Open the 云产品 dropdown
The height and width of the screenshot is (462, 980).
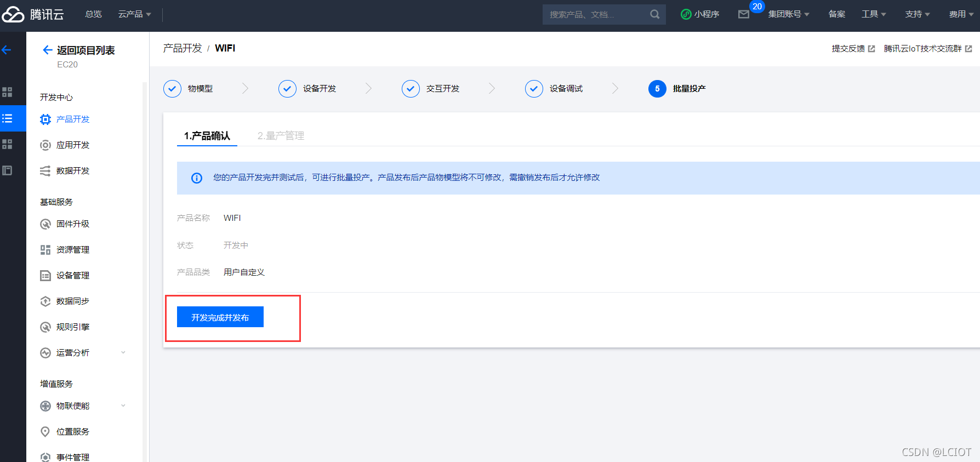(134, 14)
